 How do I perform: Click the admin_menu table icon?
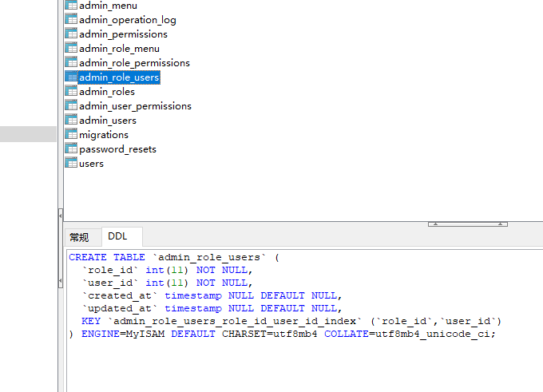pos(71,5)
